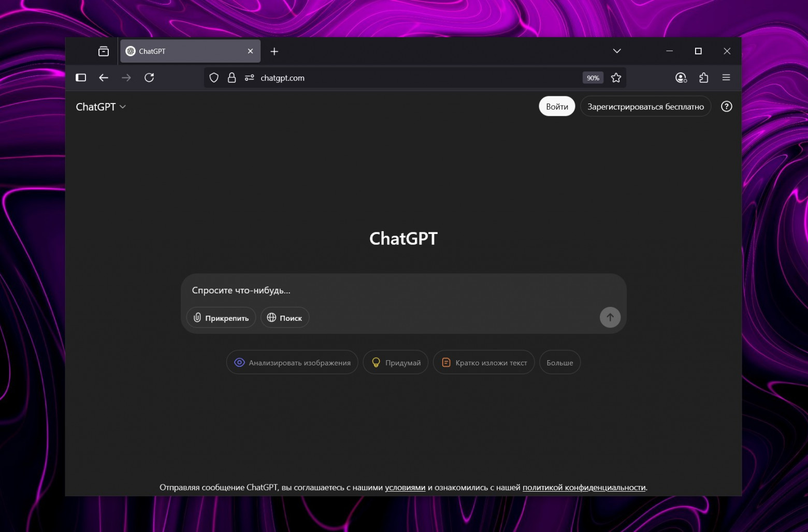Open the help question mark icon

point(727,107)
